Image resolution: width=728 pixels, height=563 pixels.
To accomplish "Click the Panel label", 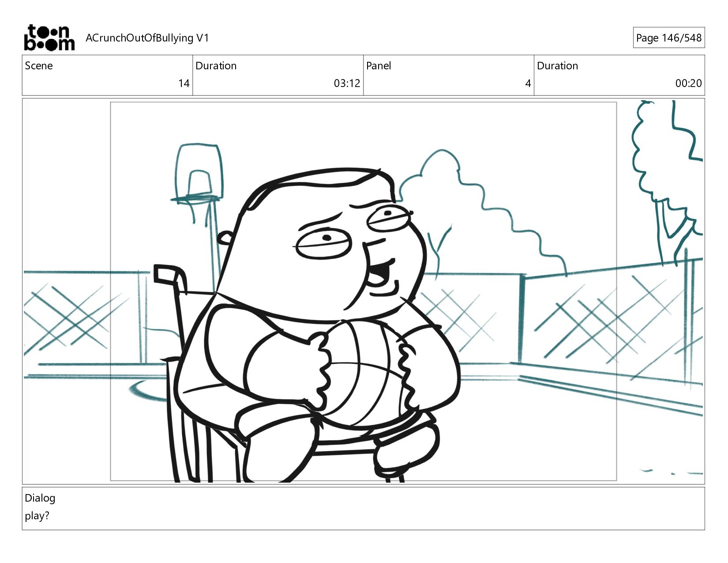I will [379, 66].
